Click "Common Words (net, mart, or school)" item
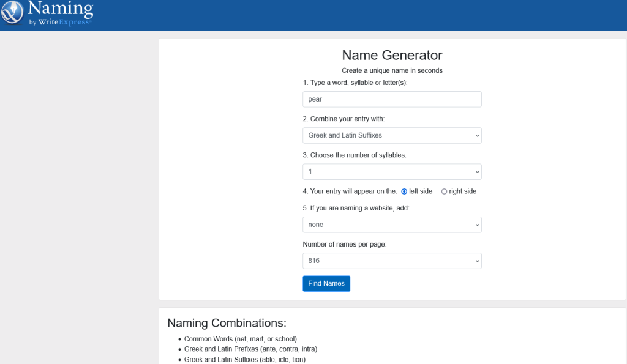Viewport: 627px width, 364px height. pyautogui.click(x=240, y=339)
